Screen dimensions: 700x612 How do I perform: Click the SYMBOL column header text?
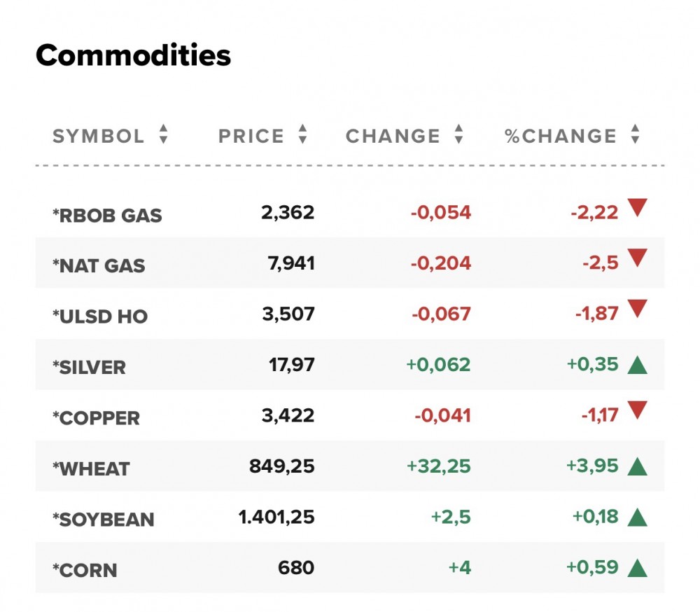(99, 136)
